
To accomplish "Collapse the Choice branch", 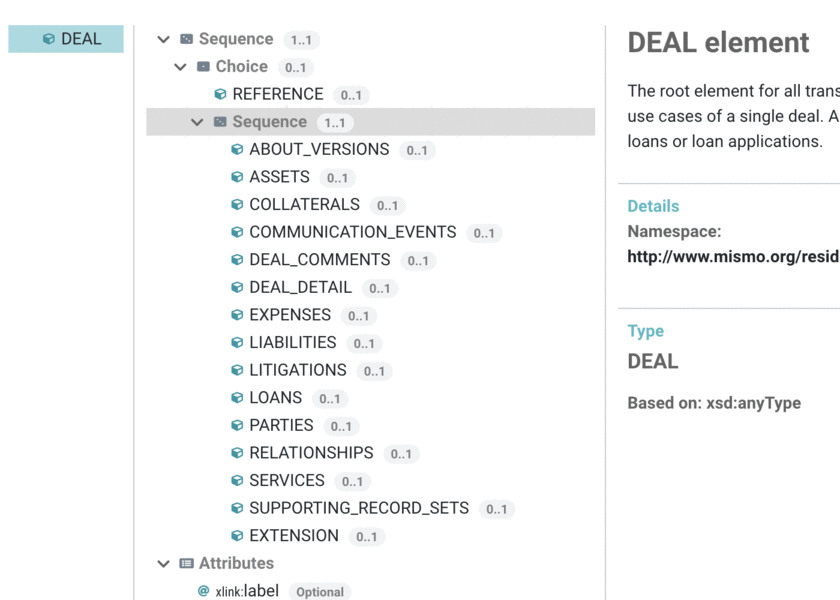I will coord(180,66).
